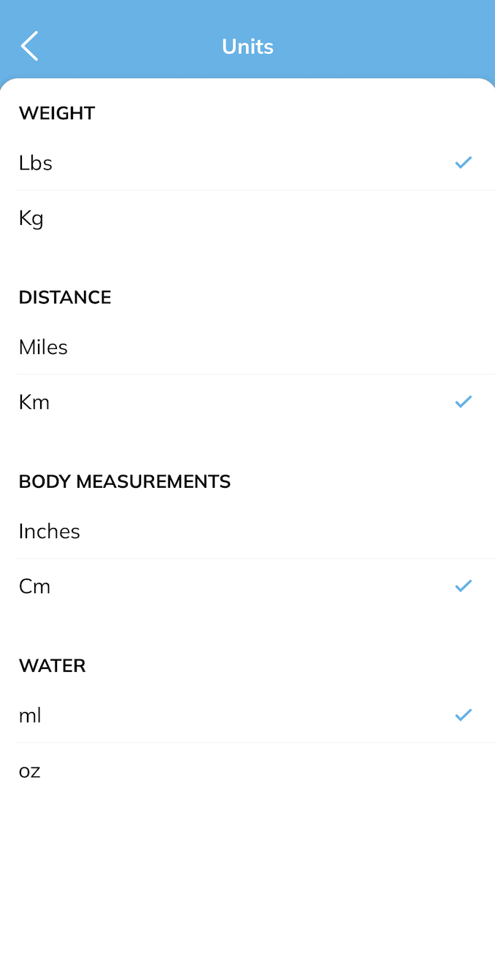This screenshot has height=980, width=495.
Task: Click the Units page title
Action: [247, 47]
